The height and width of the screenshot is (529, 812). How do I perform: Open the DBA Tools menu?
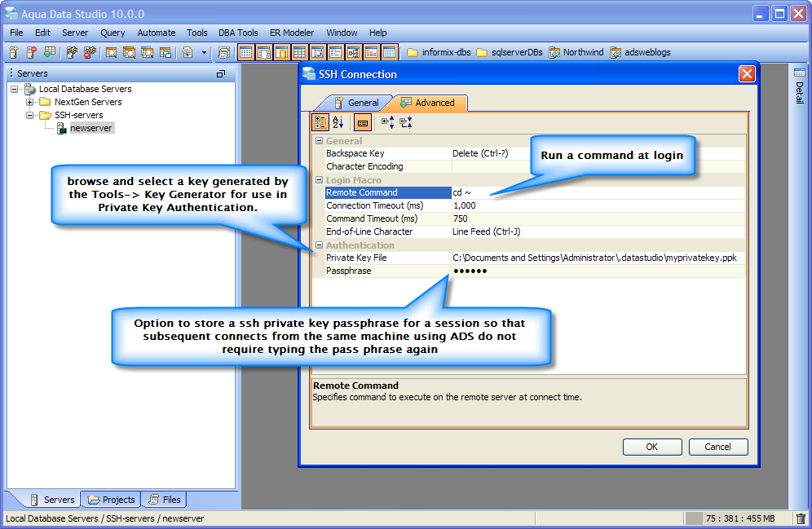click(238, 33)
